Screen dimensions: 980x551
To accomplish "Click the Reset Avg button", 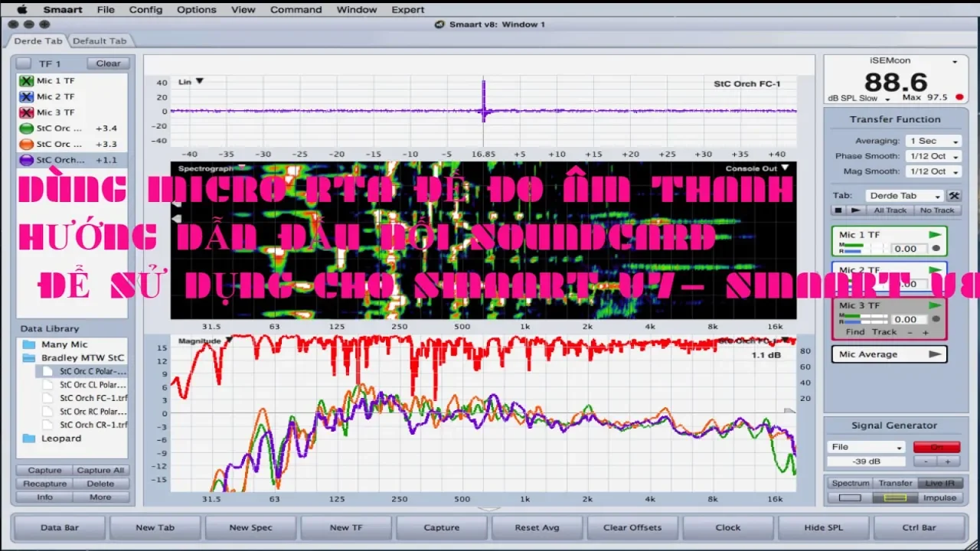I will click(537, 527).
